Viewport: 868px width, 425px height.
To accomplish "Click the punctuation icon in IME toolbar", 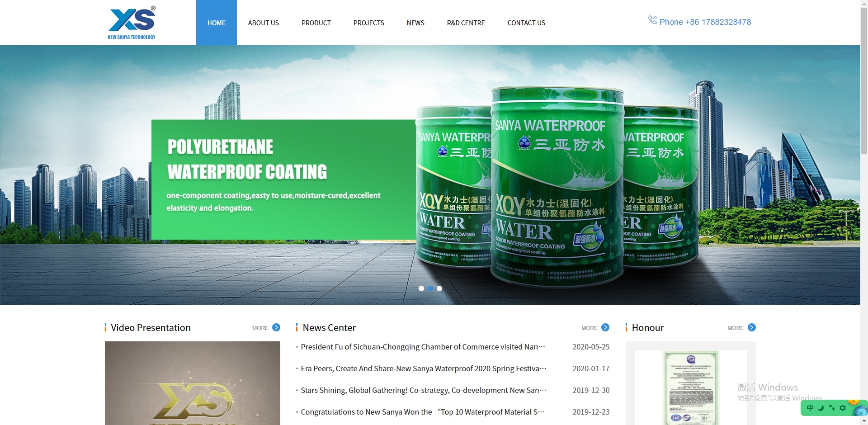I will pyautogui.click(x=832, y=408).
